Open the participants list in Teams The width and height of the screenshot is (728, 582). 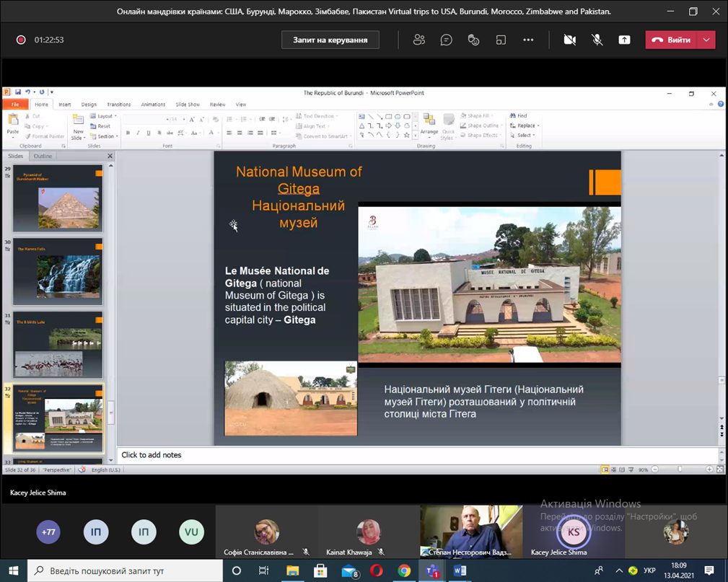(x=419, y=40)
